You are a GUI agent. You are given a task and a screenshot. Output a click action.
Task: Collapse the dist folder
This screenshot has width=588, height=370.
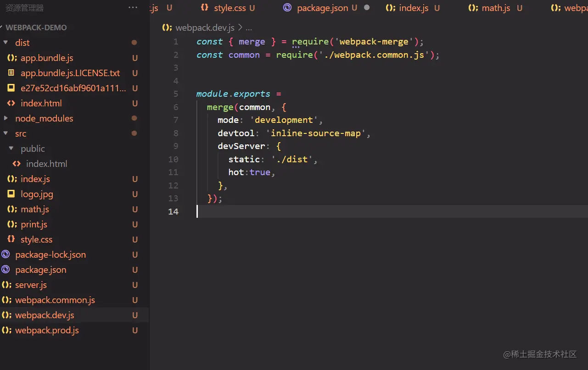(6, 43)
